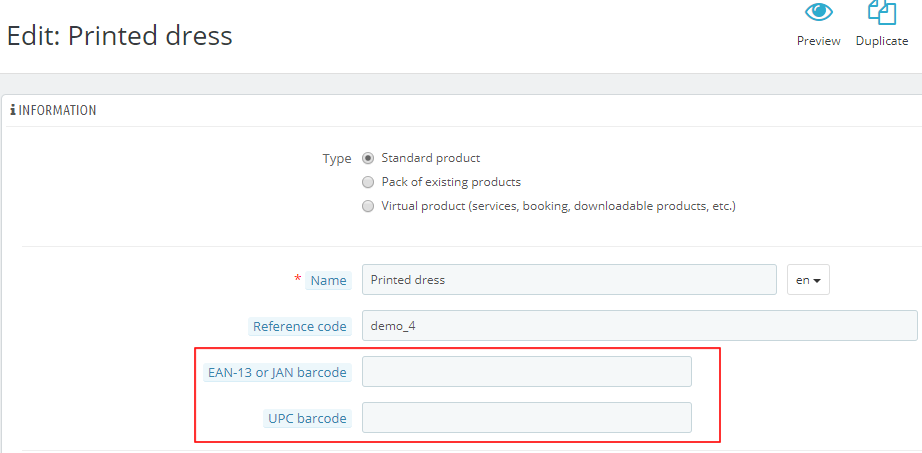Screen dimensions: 922x453
Task: Click the Name field label
Action: [328, 281]
